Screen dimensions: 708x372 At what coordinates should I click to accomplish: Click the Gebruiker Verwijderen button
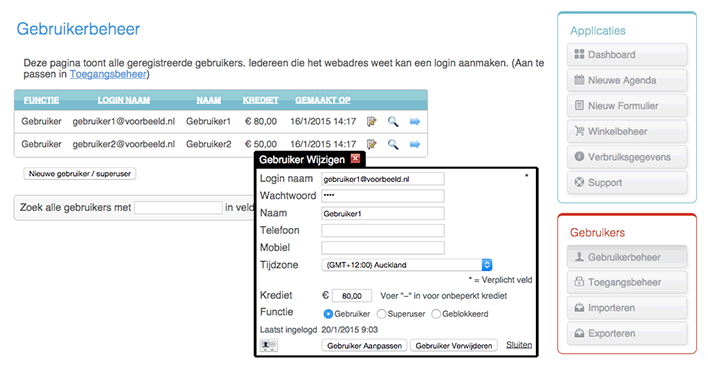[x=454, y=346]
